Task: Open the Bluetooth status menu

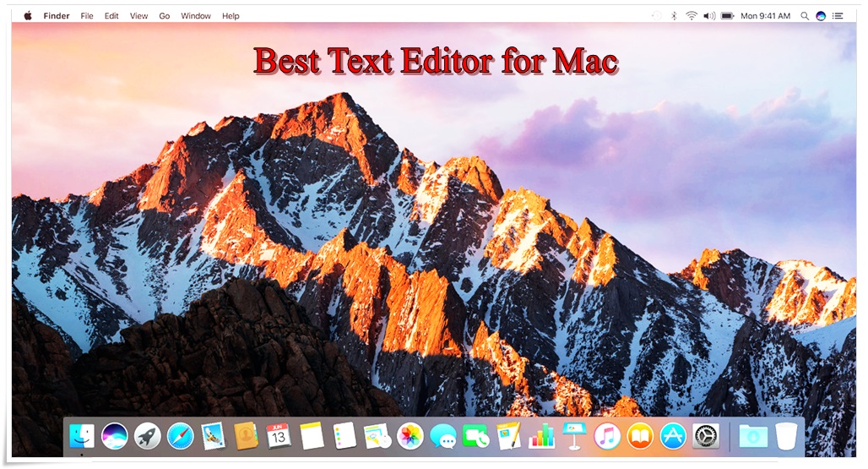Action: (x=674, y=16)
